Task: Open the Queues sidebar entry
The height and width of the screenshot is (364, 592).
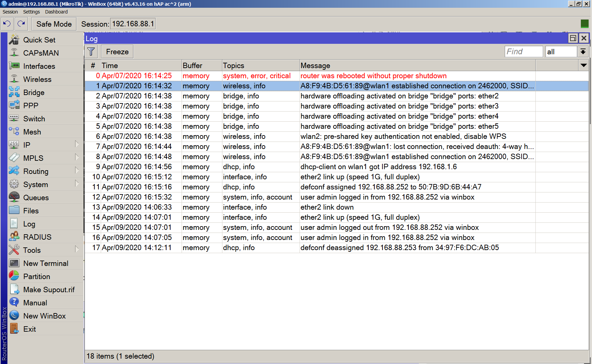Action: click(x=36, y=198)
